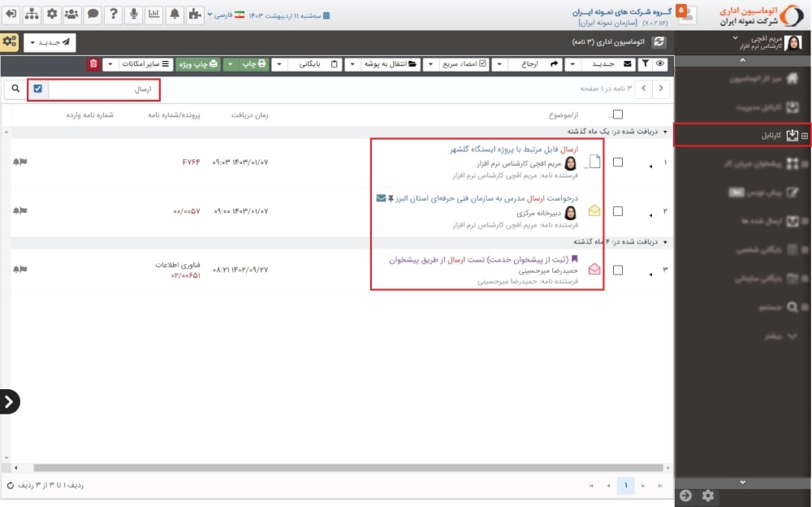Check the select-all checkbox above the letter list

[618, 115]
